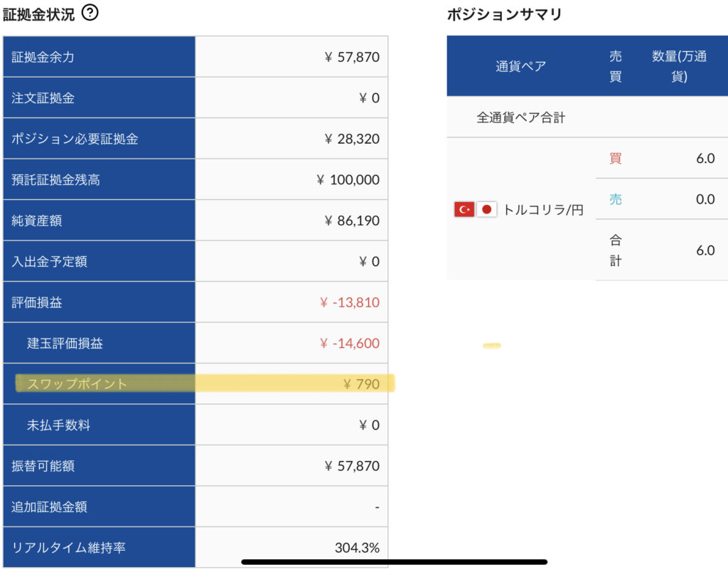The width and height of the screenshot is (728, 572).
Task: Click the 数量(万通貨) column header
Action: coord(679,66)
